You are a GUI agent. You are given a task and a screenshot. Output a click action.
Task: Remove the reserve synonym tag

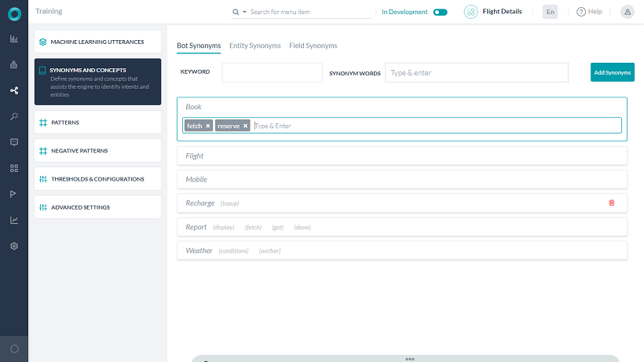click(245, 126)
